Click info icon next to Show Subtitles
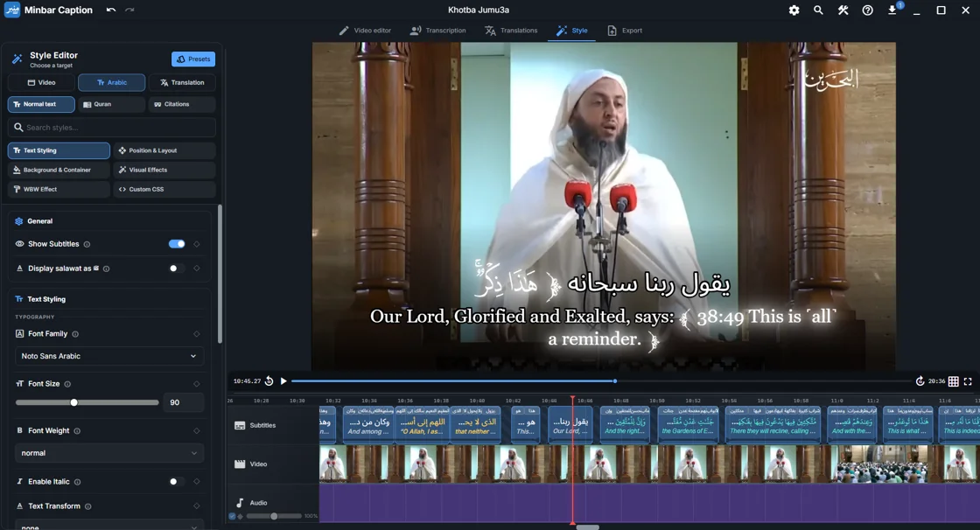The height and width of the screenshot is (530, 980). click(87, 244)
